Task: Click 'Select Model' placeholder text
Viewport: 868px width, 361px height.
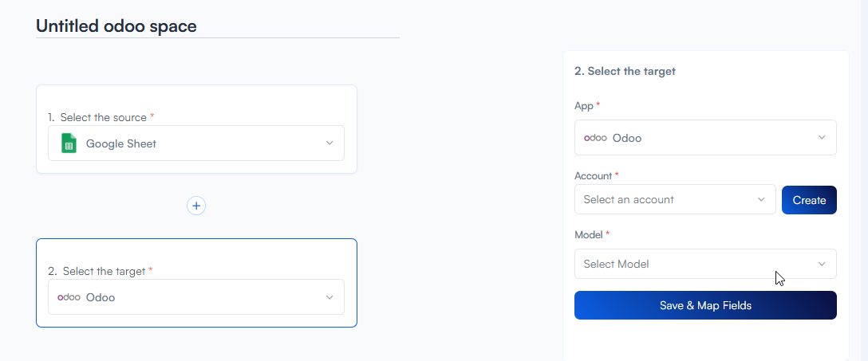Action: 616,264
